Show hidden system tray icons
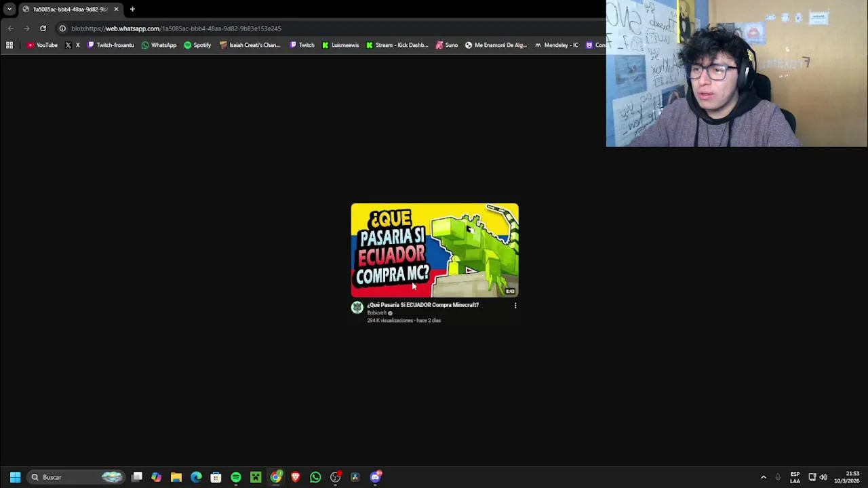Viewport: 868px width, 488px height. click(x=764, y=477)
